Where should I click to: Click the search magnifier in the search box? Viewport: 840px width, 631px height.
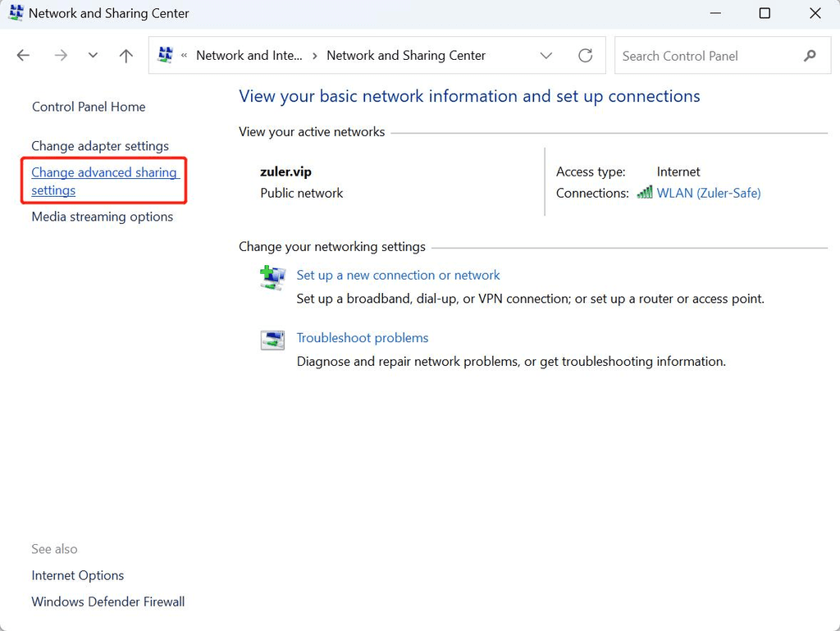point(810,55)
